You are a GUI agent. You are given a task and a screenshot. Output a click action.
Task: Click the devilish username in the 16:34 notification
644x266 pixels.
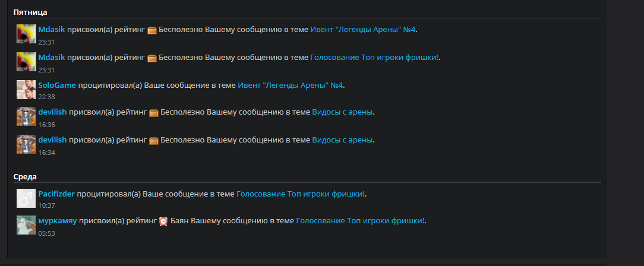coord(52,140)
